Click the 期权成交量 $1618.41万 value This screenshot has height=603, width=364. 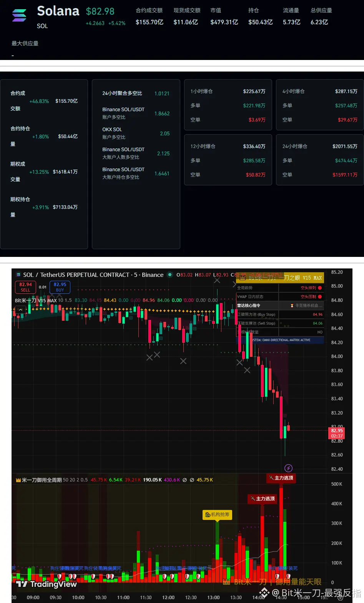(65, 172)
